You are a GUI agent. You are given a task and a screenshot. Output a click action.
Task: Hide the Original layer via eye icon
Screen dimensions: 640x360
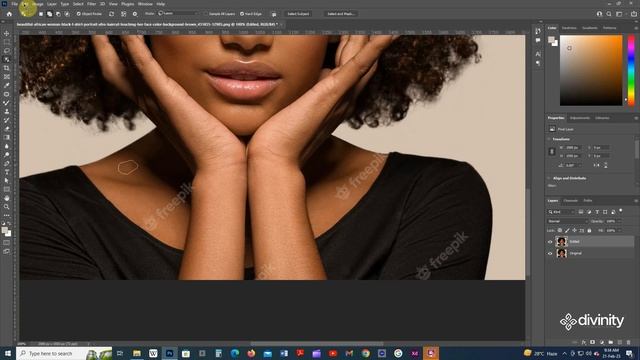(x=550, y=253)
